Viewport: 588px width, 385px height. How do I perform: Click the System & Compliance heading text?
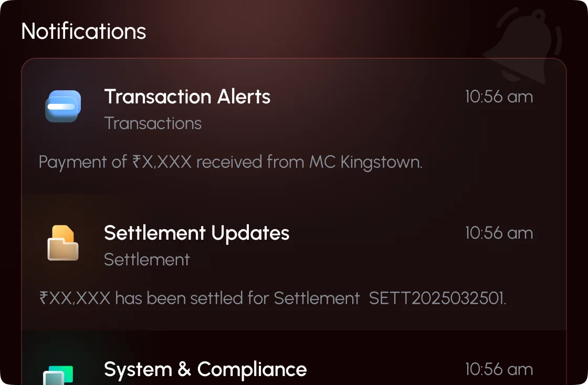206,370
